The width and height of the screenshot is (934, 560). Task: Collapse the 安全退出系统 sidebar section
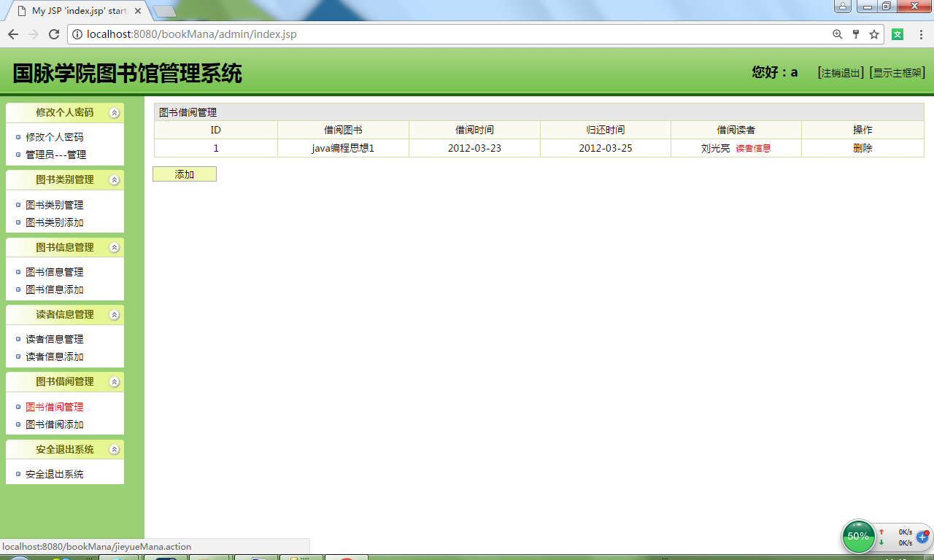113,449
